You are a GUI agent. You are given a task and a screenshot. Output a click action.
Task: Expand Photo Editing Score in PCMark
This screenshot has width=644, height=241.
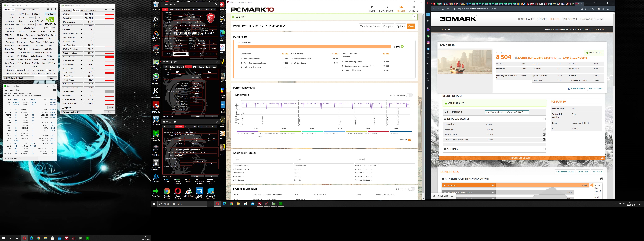(343, 62)
